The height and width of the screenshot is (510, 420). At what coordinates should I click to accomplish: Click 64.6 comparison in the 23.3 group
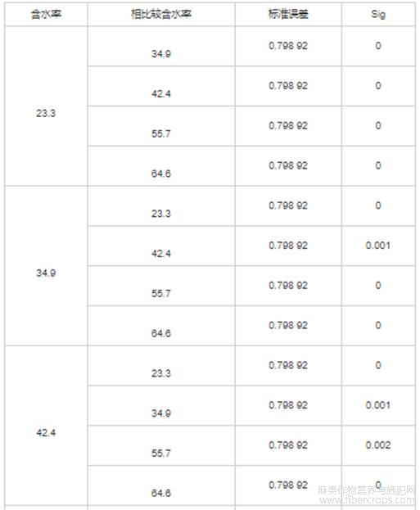(161, 174)
